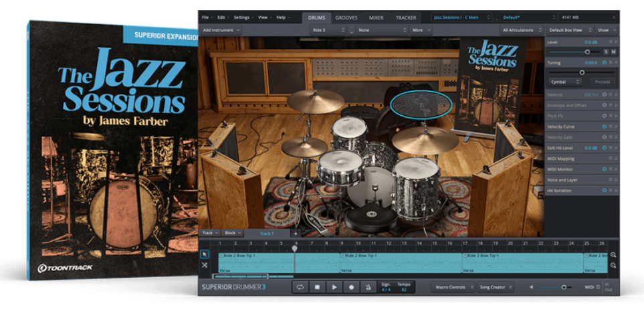The width and height of the screenshot is (644, 312).
Task: Open Tuning section menu icon
Action: click(611, 62)
